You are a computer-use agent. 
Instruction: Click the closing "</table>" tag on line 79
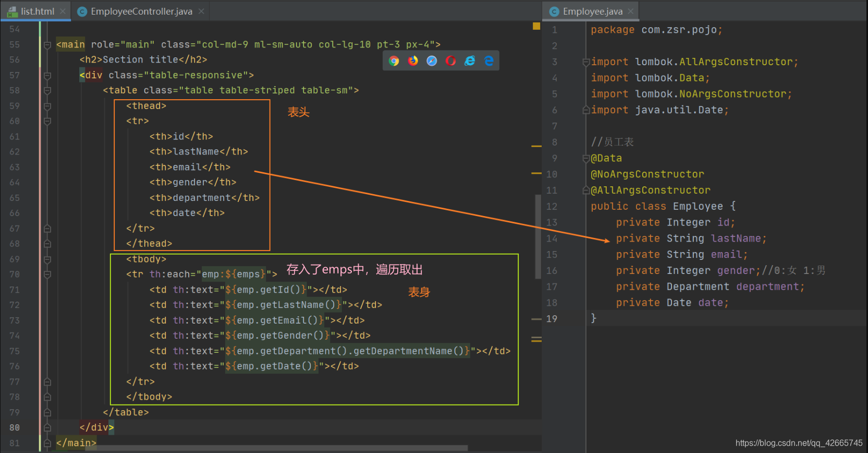[x=126, y=412]
